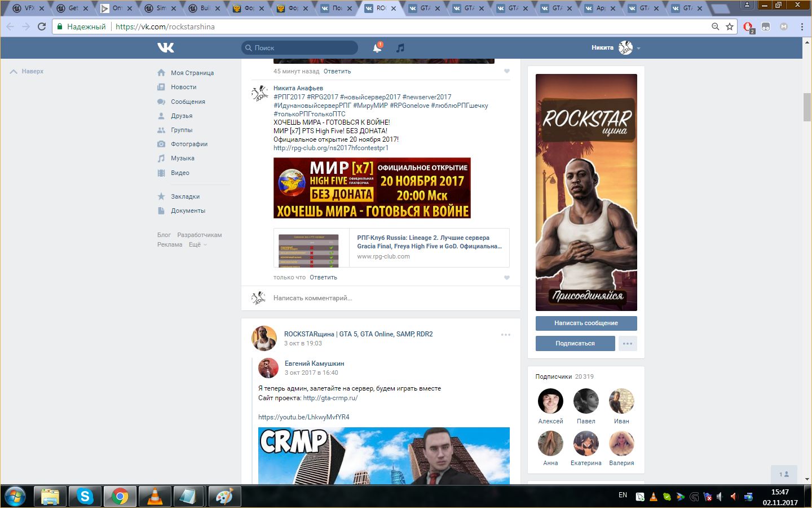This screenshot has height=508, width=812.
Task: Open the Подписчики 20 319 list
Action: pos(564,376)
